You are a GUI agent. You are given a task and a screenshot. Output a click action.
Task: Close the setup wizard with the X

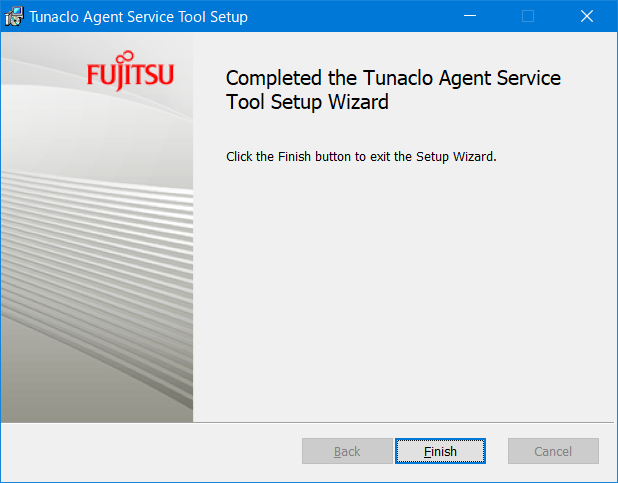coord(586,16)
